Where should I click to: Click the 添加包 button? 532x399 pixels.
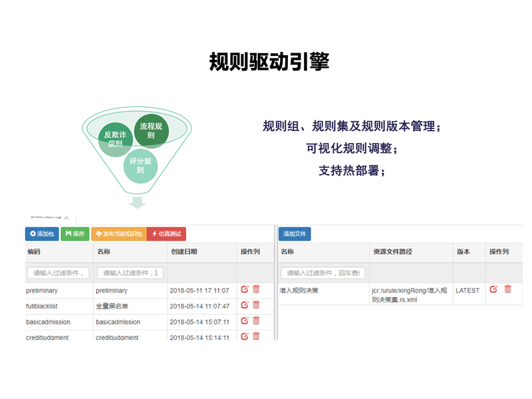point(42,234)
